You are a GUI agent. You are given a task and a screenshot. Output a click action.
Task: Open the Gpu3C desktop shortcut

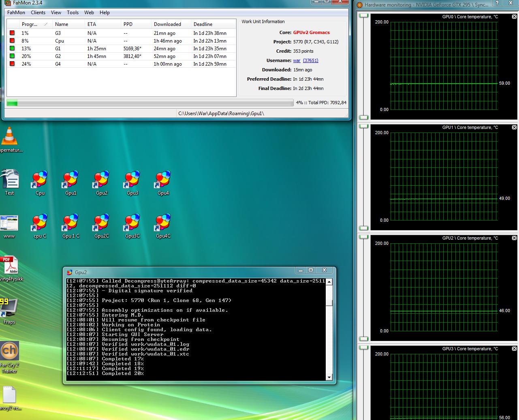pyautogui.click(x=132, y=226)
